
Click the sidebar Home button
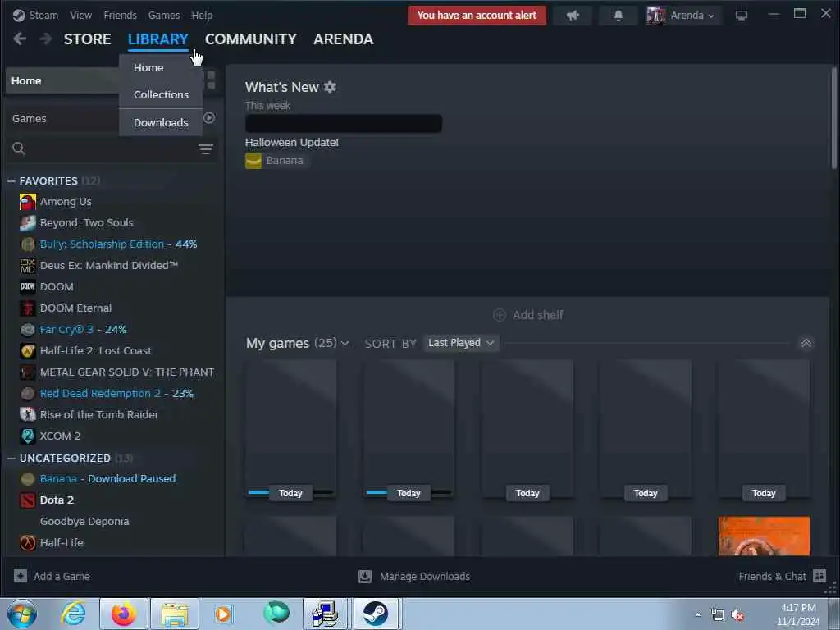[63, 81]
